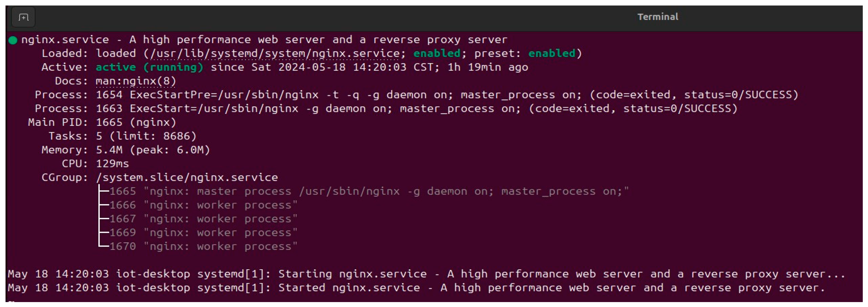Open the /usr/lib/systemd/system/nginx.service file link

click(x=275, y=53)
